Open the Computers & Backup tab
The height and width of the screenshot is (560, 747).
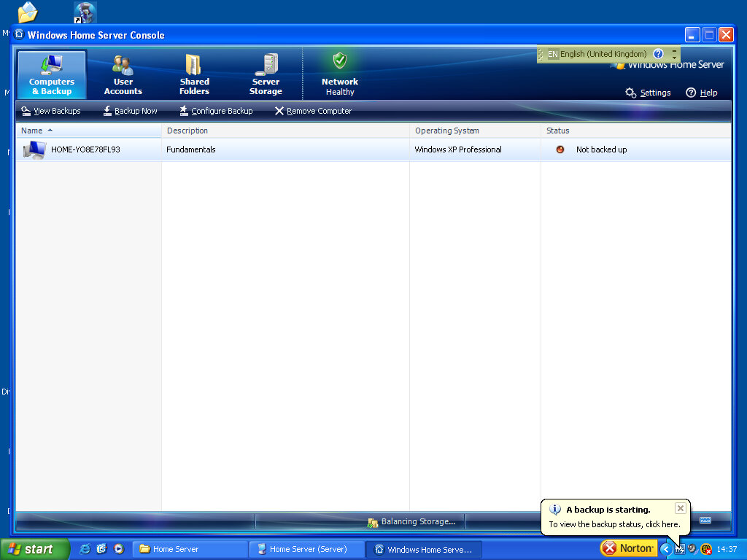(x=51, y=75)
